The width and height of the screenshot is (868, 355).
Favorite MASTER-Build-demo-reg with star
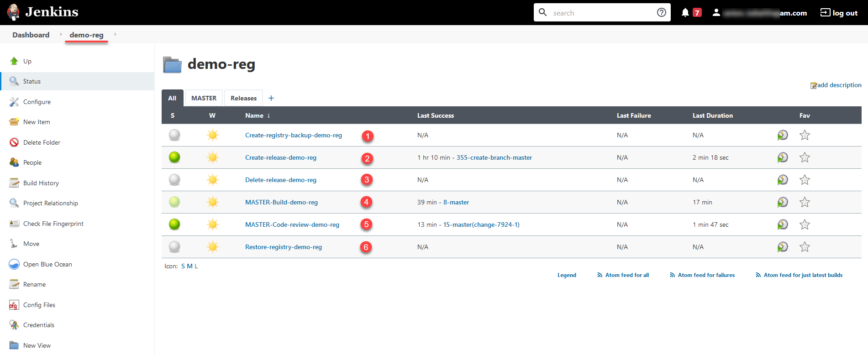tap(805, 202)
